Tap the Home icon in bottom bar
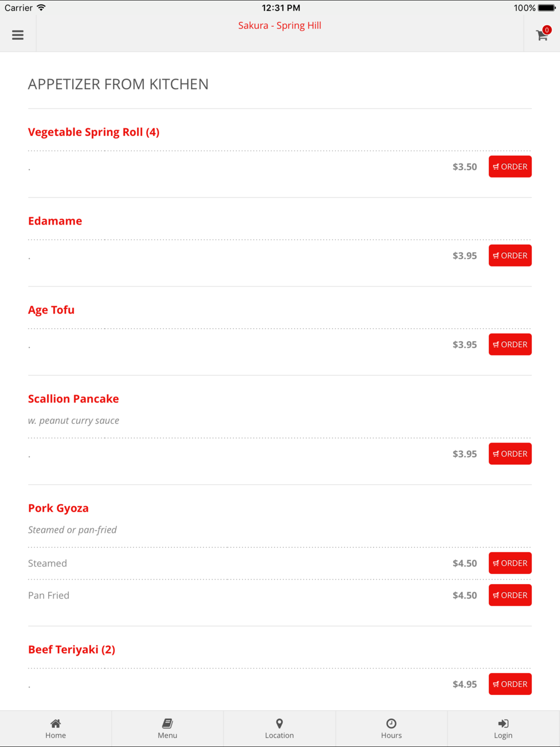Image resolution: width=560 pixels, height=747 pixels. (x=55, y=723)
